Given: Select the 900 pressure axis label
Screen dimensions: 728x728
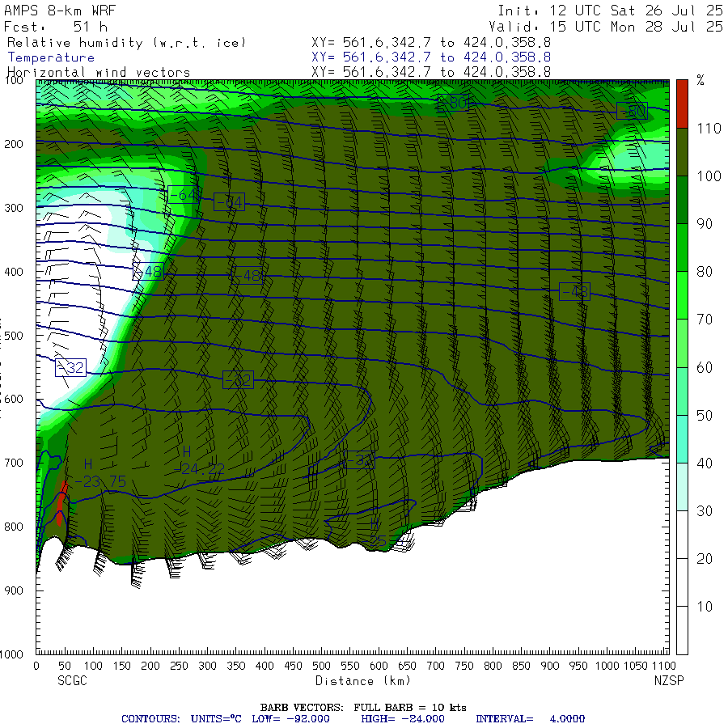Looking at the screenshot, I should 14,590.
